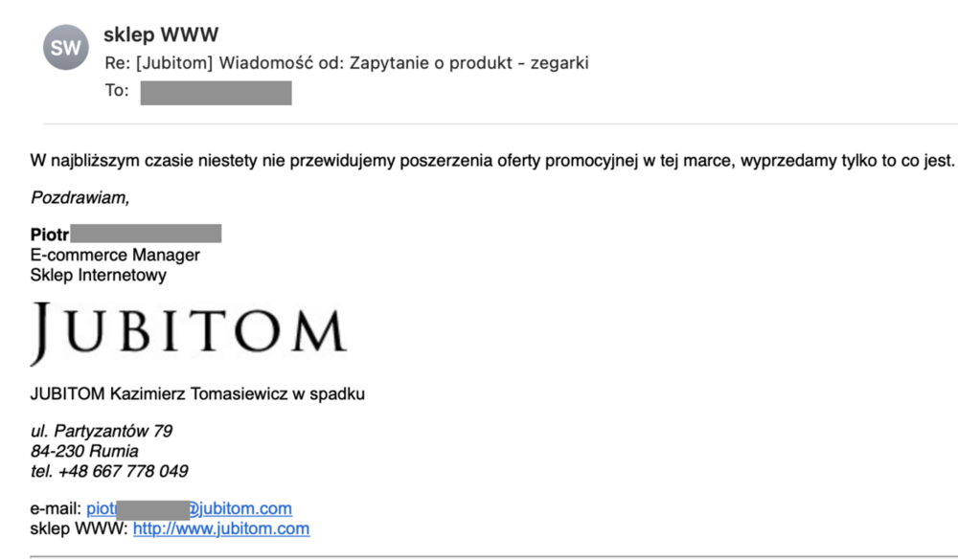Click the email subject line about zegarki

pos(346,64)
